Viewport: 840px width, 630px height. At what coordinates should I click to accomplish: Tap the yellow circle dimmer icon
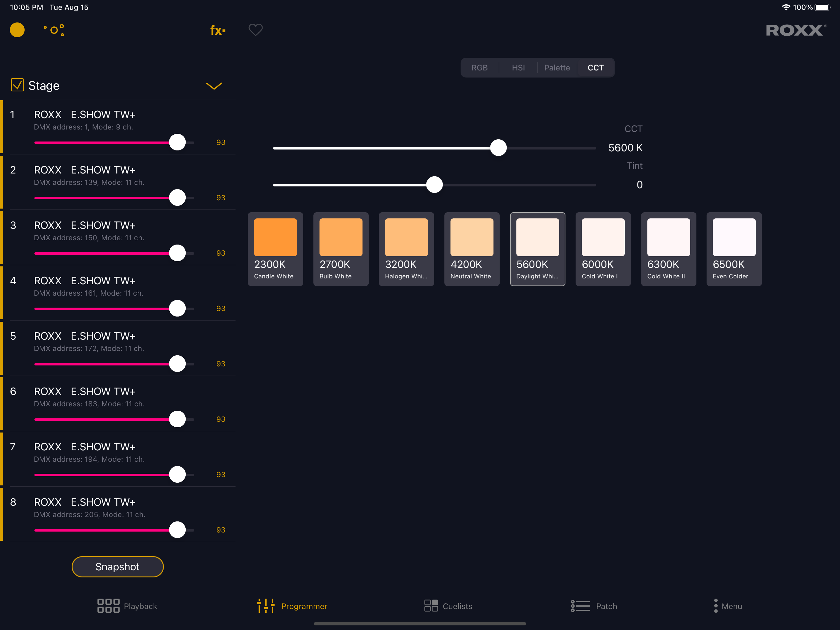tap(17, 30)
